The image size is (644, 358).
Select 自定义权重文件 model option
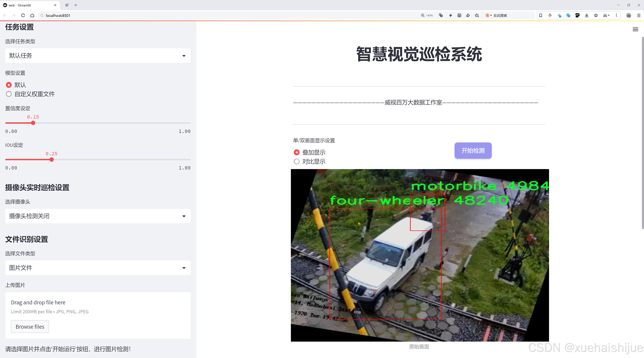tap(9, 94)
